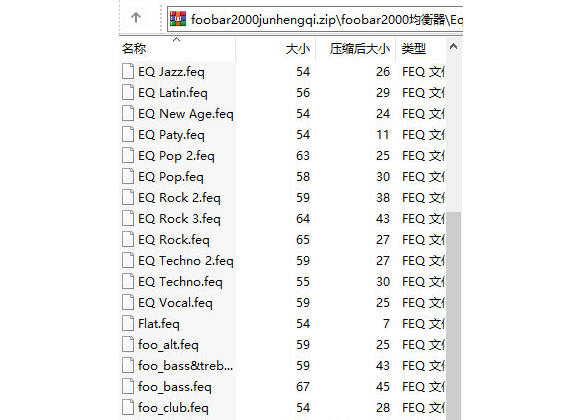The image size is (574, 420).
Task: Click the up one level arrow
Action: tap(136, 18)
